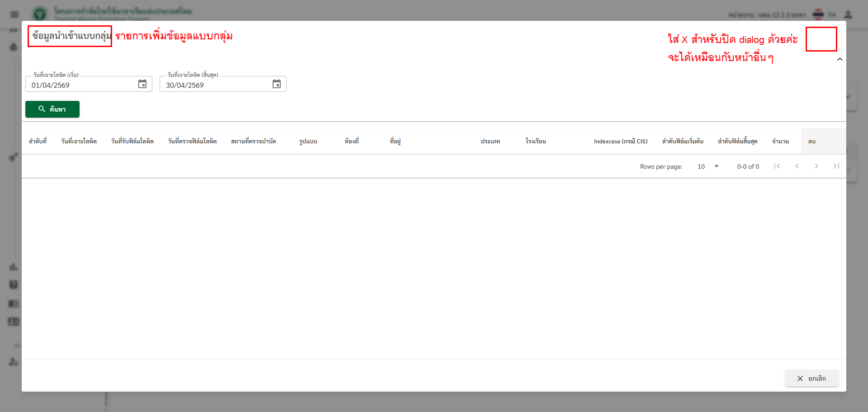Viewport: 868px width, 412px height.
Task: Open the user account profile icon
Action: click(848, 14)
